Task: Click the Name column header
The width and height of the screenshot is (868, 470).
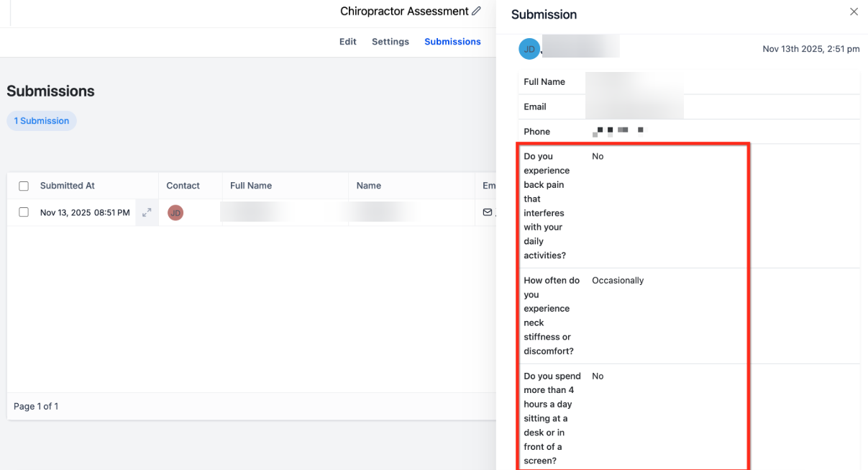Action: tap(369, 186)
